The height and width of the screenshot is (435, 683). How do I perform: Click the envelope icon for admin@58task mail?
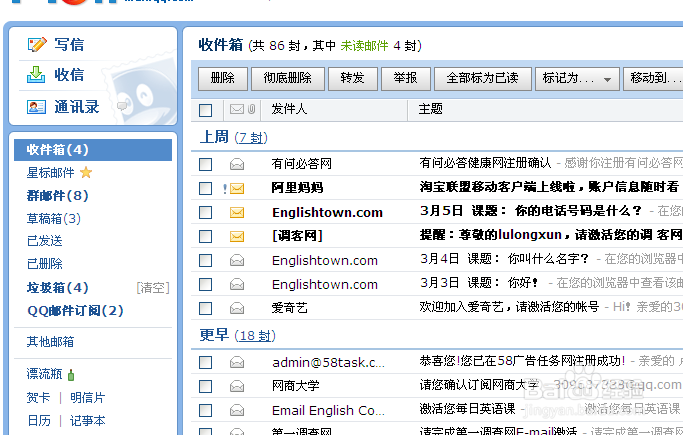tap(237, 362)
